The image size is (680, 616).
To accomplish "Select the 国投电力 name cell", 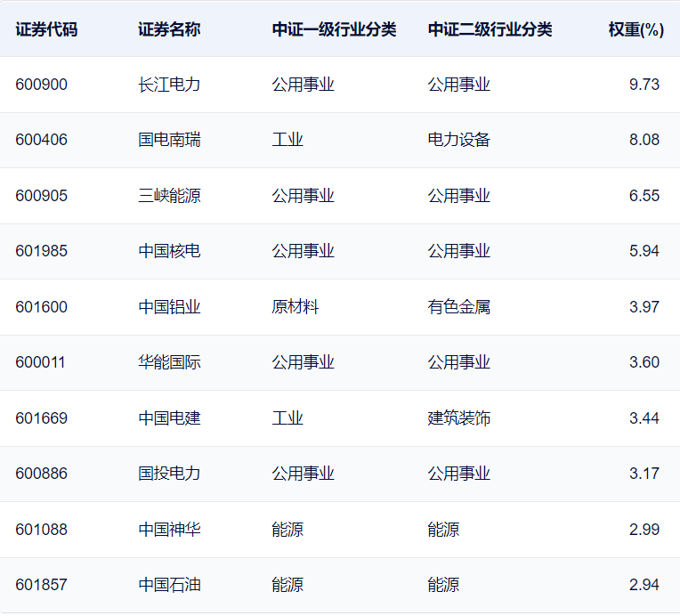I will click(169, 474).
